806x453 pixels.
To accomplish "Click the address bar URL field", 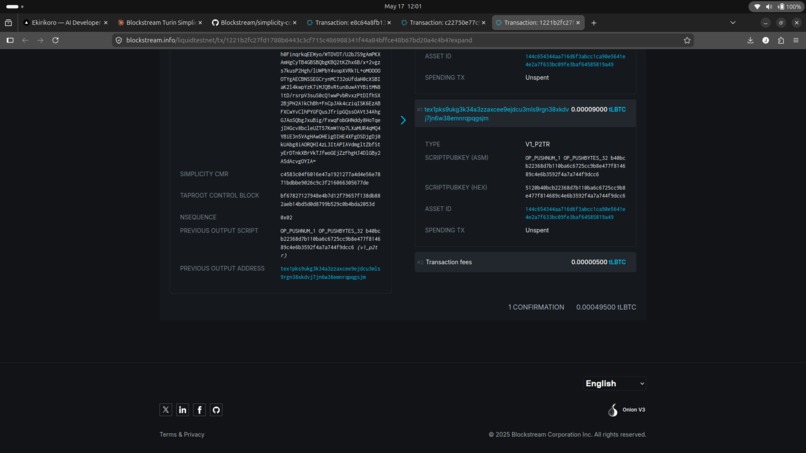I will pos(401,40).
